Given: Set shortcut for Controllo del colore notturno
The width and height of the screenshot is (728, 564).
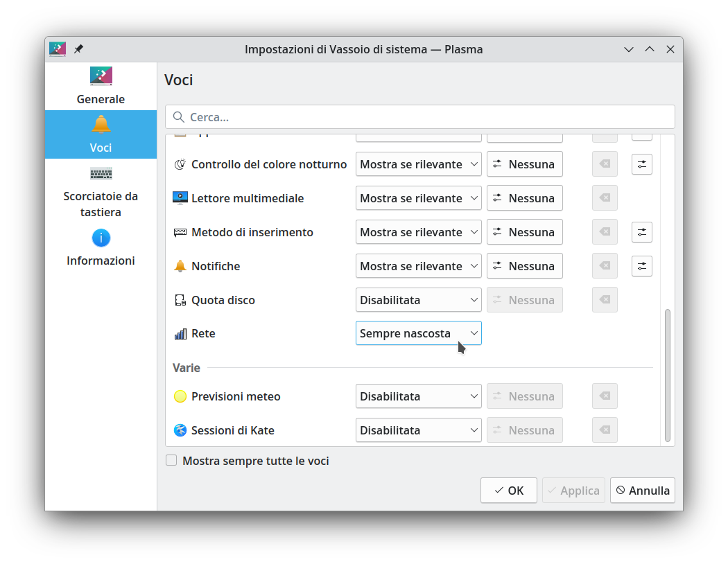Looking at the screenshot, I should coord(525,164).
